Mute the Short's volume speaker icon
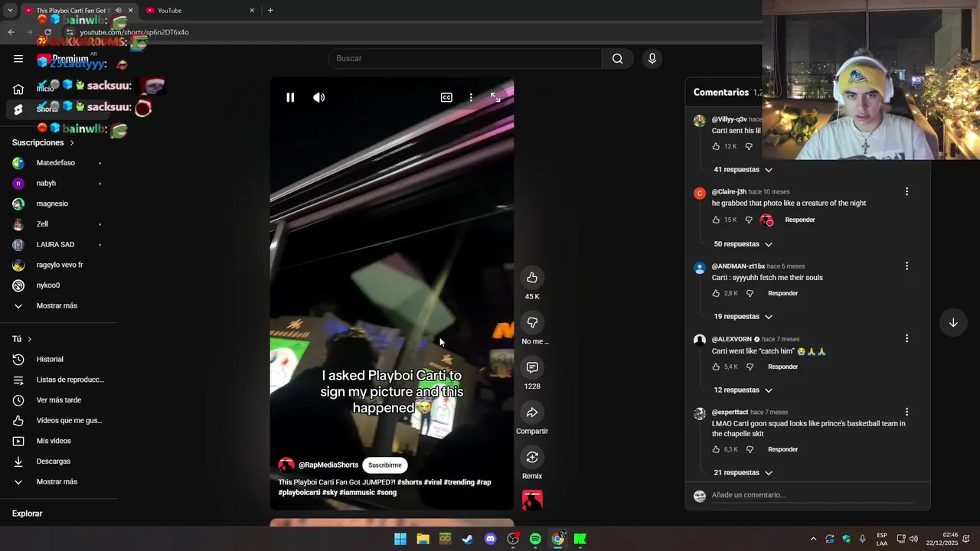This screenshot has width=980, height=551. (319, 97)
